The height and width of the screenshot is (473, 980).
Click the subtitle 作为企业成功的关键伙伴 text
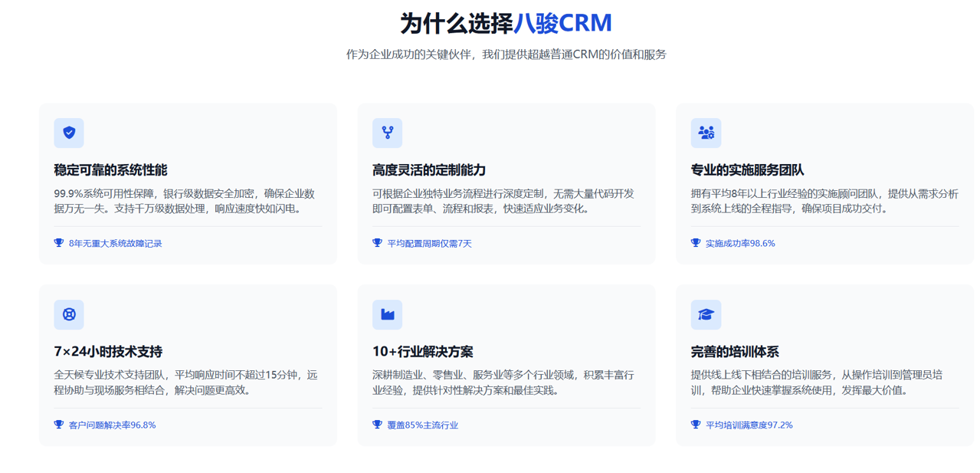506,54
